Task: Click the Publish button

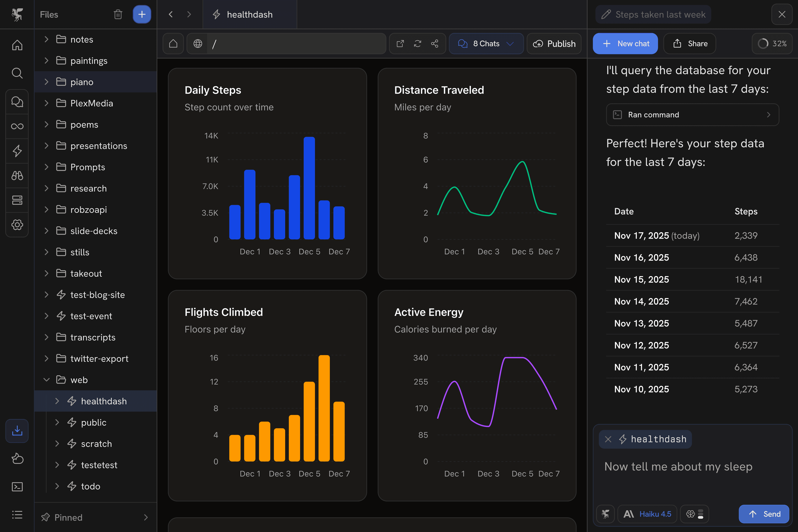Action: pyautogui.click(x=554, y=44)
